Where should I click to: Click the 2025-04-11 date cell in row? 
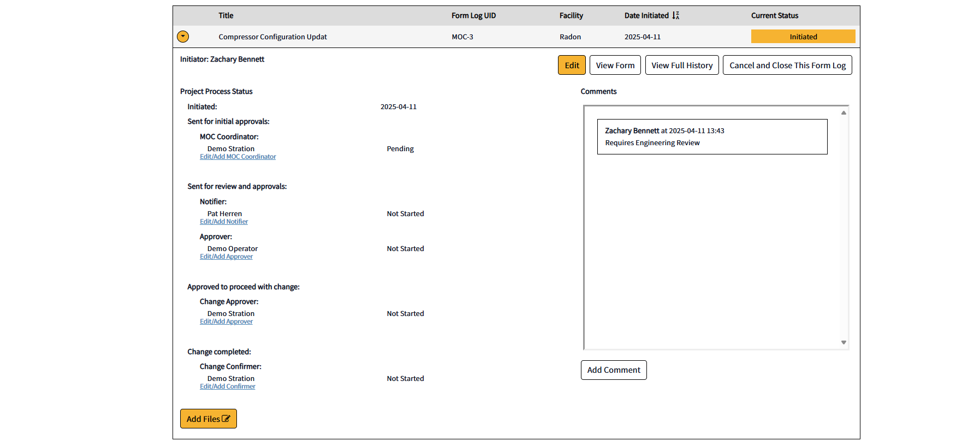tap(643, 37)
